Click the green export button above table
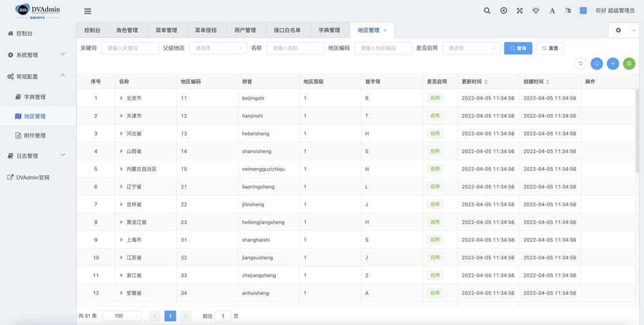 point(629,64)
